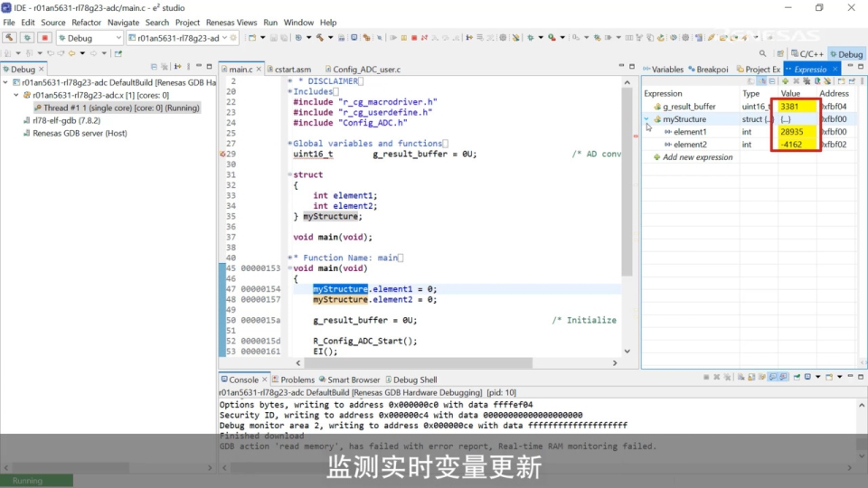Click Remove selected expression X icon
The width and height of the screenshot is (868, 488).
pyautogui.click(x=796, y=81)
